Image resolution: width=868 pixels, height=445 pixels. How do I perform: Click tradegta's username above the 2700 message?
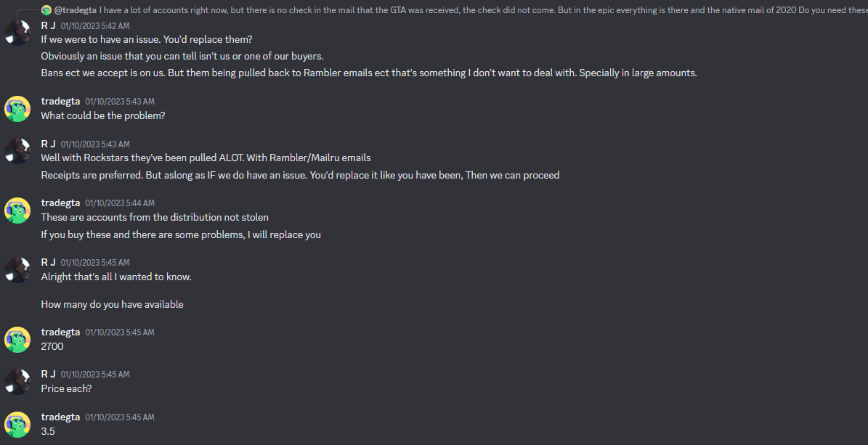point(60,332)
